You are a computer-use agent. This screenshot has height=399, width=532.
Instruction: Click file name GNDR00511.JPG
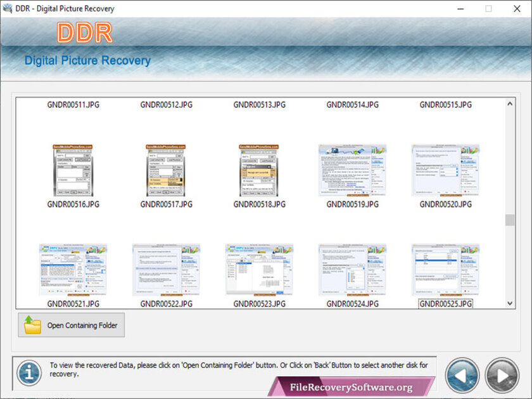click(x=73, y=105)
